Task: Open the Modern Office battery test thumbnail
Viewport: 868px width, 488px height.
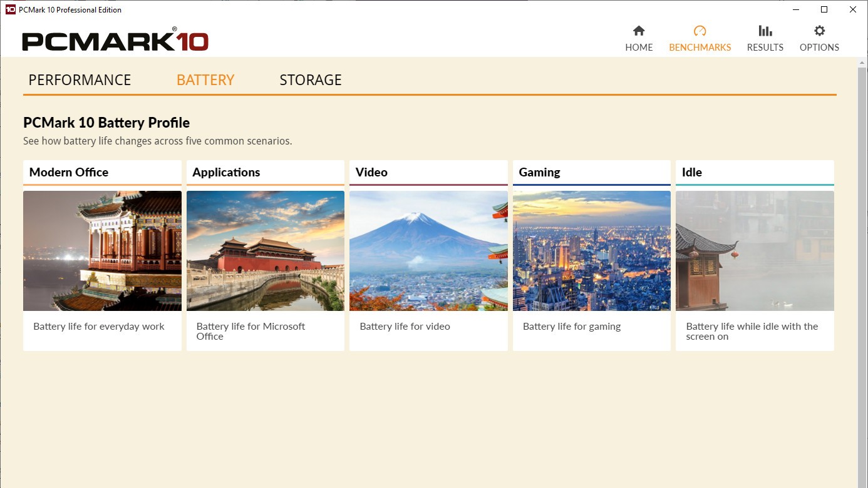Action: click(x=102, y=250)
